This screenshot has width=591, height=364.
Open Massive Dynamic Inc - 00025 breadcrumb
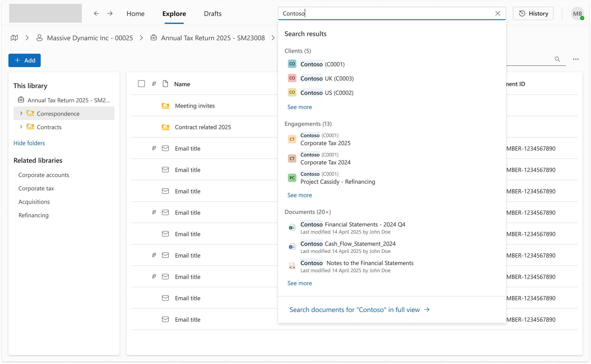[x=90, y=38]
